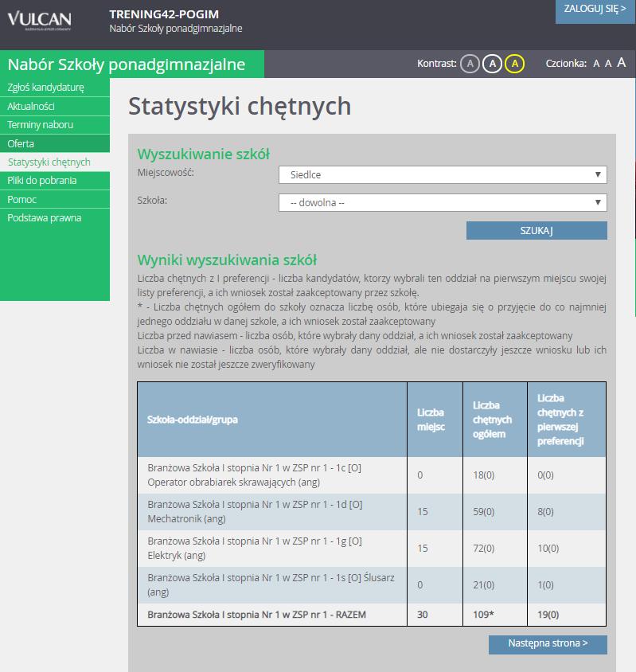This screenshot has height=672, width=636.
Task: Click the Liczba chętnych z pierwszej preferencji header
Action: 567,420
